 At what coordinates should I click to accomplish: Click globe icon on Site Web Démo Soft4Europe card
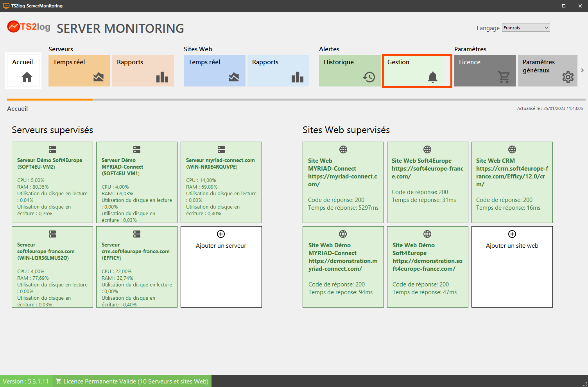click(427, 234)
